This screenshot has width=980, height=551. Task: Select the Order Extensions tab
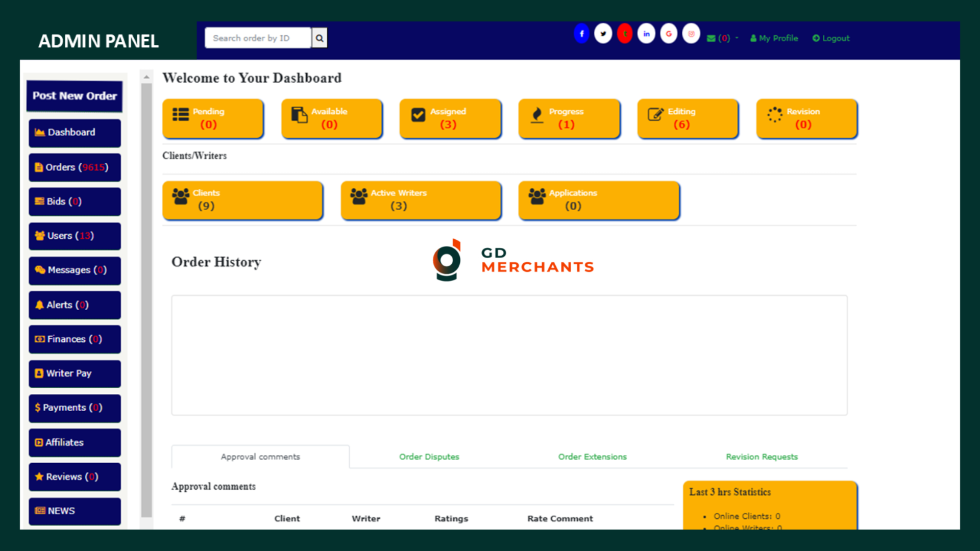pyautogui.click(x=592, y=457)
